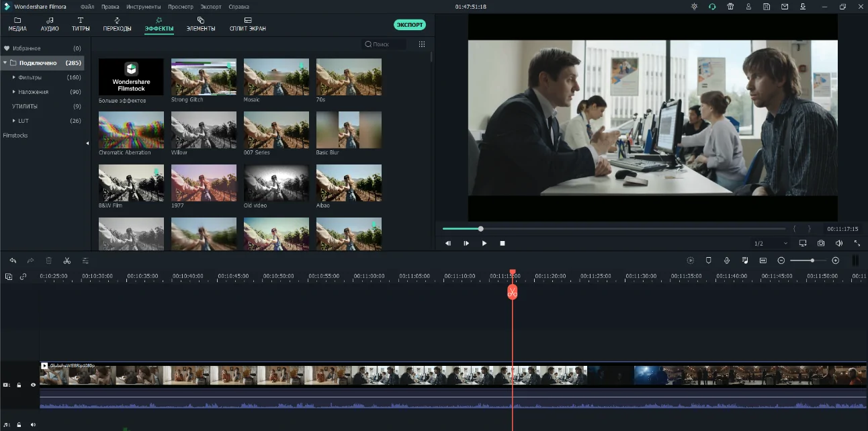Select the Basic Blur effect thumbnail
The width and height of the screenshot is (868, 431).
click(x=349, y=130)
